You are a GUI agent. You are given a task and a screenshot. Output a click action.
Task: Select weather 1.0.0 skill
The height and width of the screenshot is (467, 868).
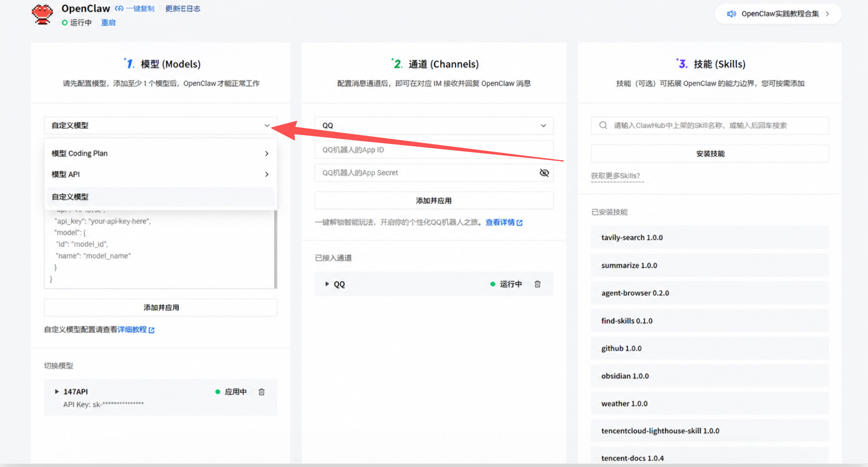point(710,404)
